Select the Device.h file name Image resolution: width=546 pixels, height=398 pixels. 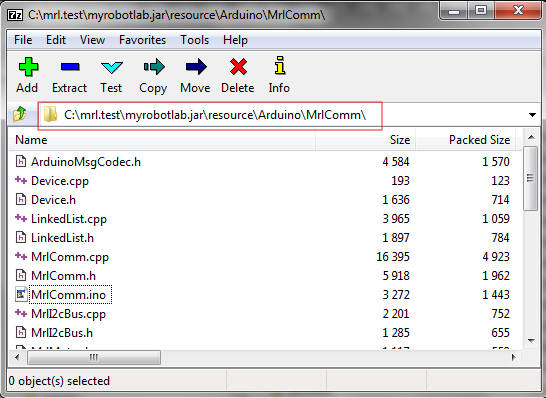(53, 200)
